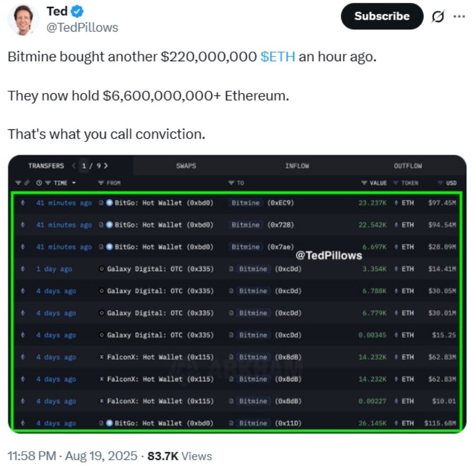Viewport: 476px width, 466px height.
Task: Toggle the filter icon next to TO column
Action: click(231, 183)
